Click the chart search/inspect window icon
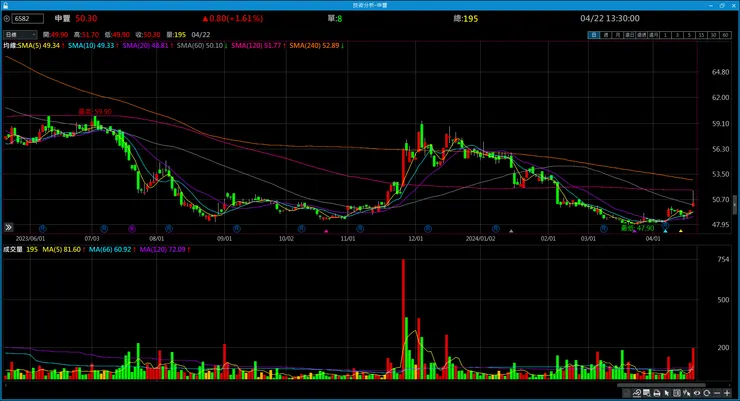The image size is (740, 401). (647, 393)
